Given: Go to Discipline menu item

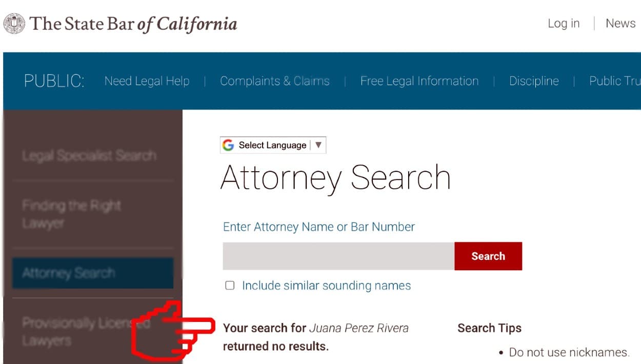Looking at the screenshot, I should [x=533, y=81].
